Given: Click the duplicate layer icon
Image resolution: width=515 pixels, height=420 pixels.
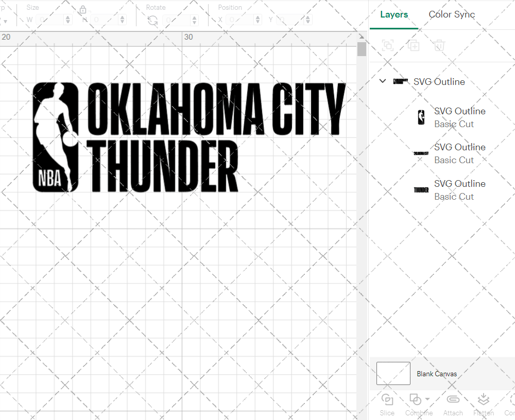Looking at the screenshot, I should tap(413, 45).
